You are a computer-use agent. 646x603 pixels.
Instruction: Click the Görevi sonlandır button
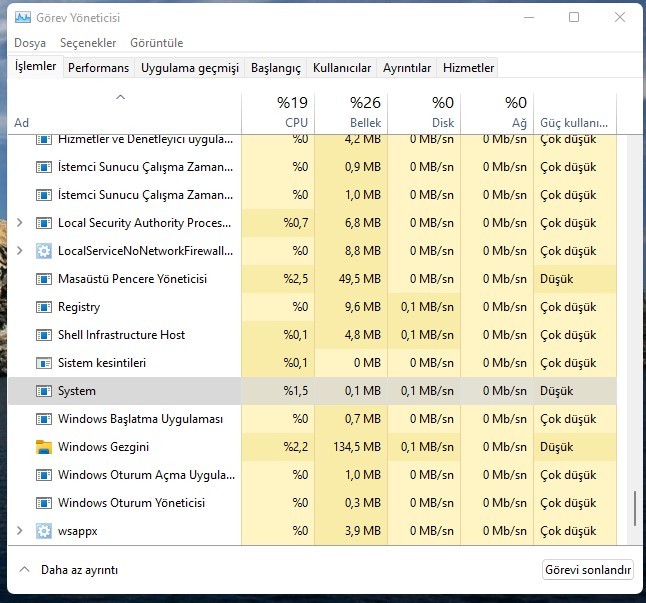[x=588, y=570]
